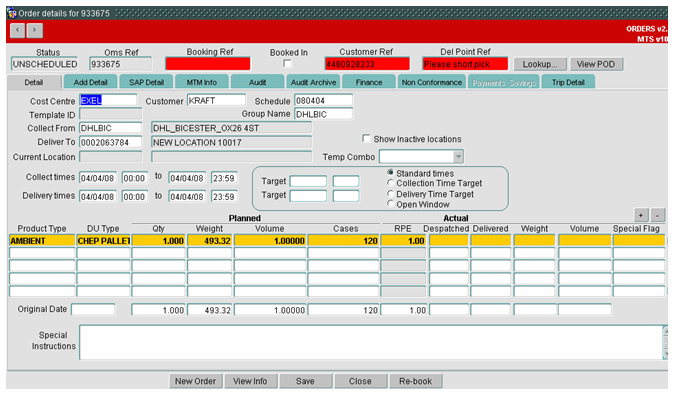Click the first Target date field

308,181
